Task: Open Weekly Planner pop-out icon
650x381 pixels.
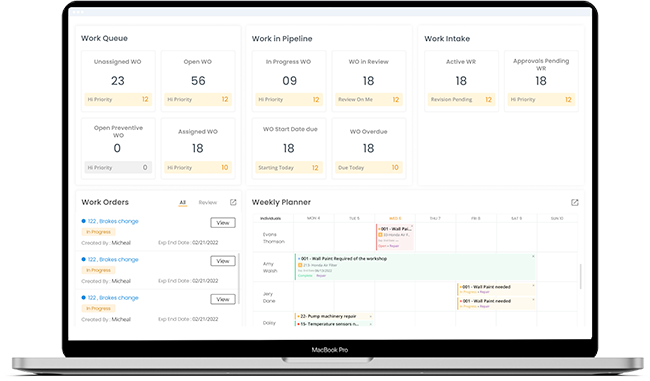Action: tap(575, 202)
